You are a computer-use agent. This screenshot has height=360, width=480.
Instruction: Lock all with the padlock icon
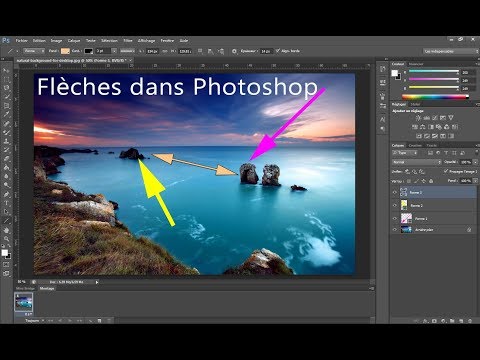coord(431,181)
